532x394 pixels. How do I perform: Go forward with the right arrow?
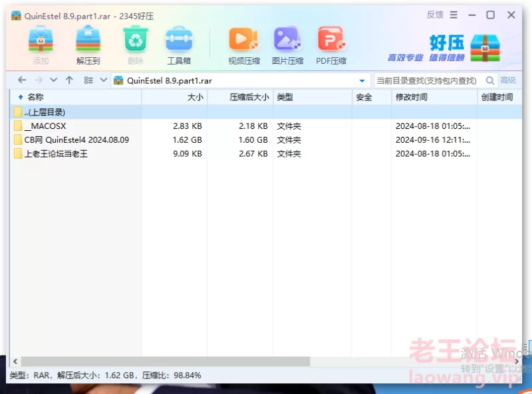click(39, 80)
